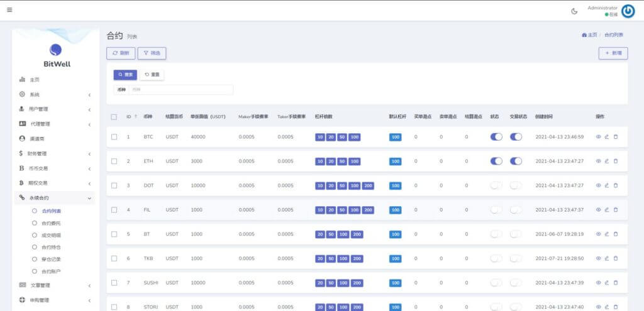Image resolution: width=644 pixels, height=311 pixels.
Task: Click the home icon in breadcrumb 主页
Action: (584, 35)
